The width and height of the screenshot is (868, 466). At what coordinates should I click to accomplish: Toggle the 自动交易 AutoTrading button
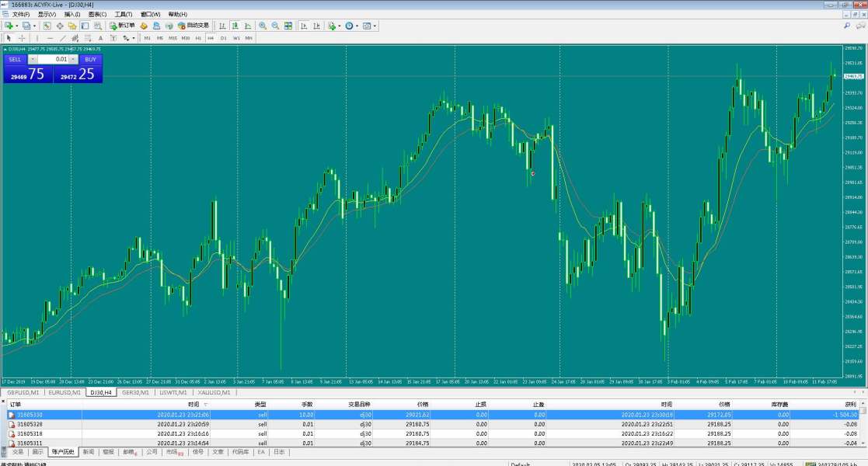point(193,26)
